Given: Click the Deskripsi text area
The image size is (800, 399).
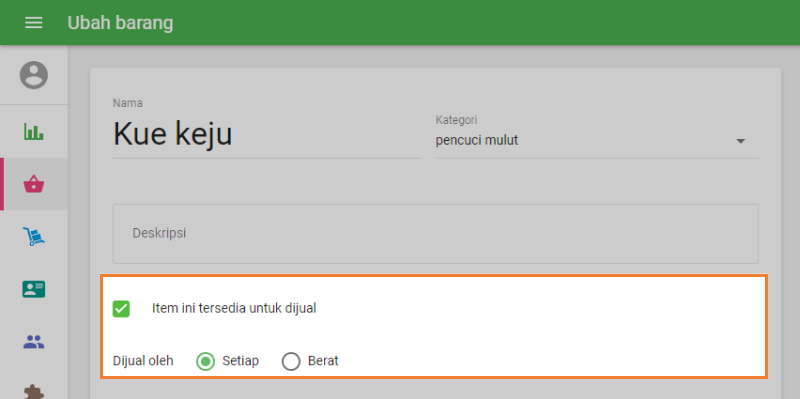Looking at the screenshot, I should point(435,234).
